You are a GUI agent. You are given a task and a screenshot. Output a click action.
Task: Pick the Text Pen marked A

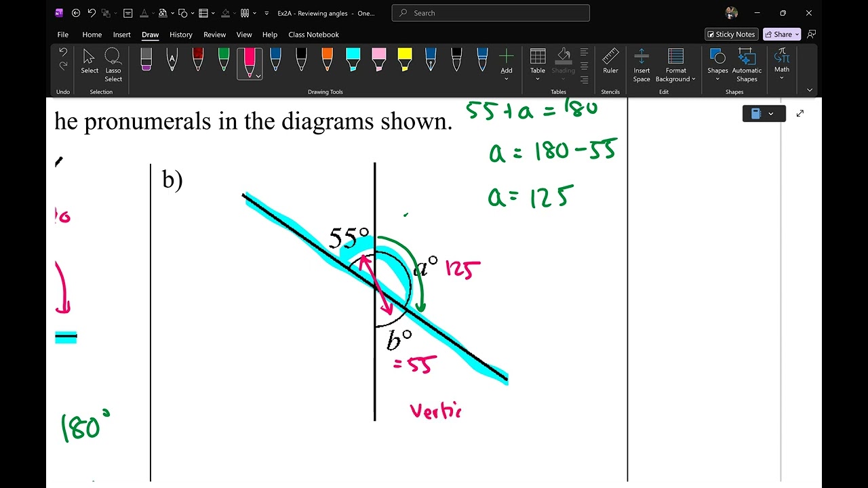[172, 60]
